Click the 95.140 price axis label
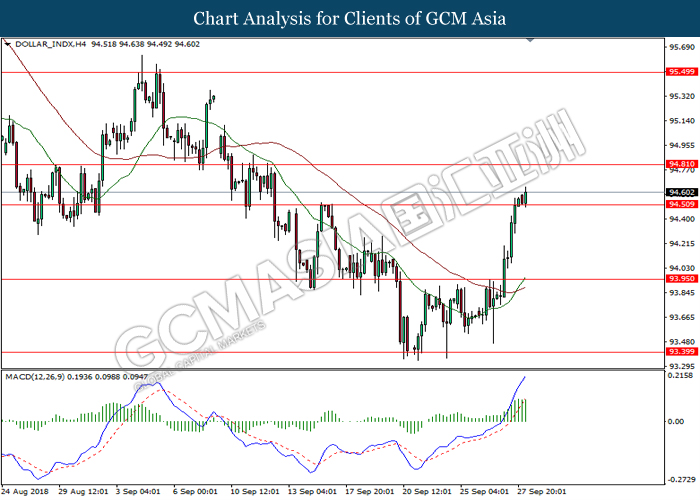The image size is (700, 500). click(x=683, y=121)
